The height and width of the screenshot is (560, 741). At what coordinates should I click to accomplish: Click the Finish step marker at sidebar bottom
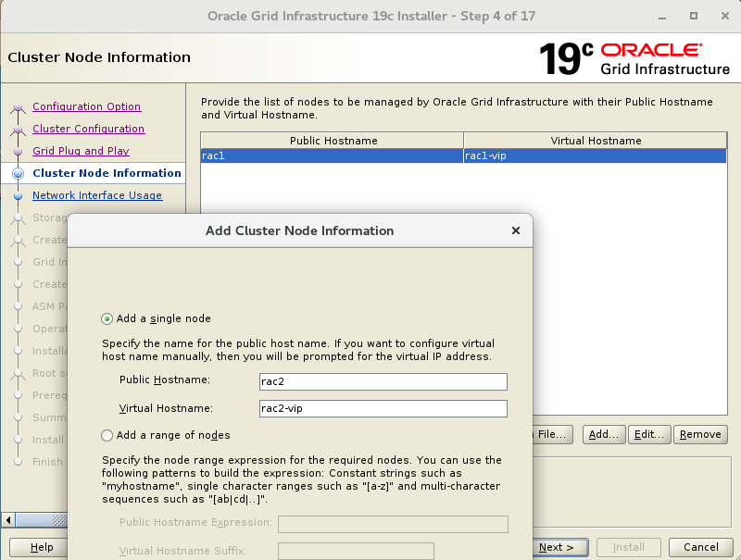(18, 462)
